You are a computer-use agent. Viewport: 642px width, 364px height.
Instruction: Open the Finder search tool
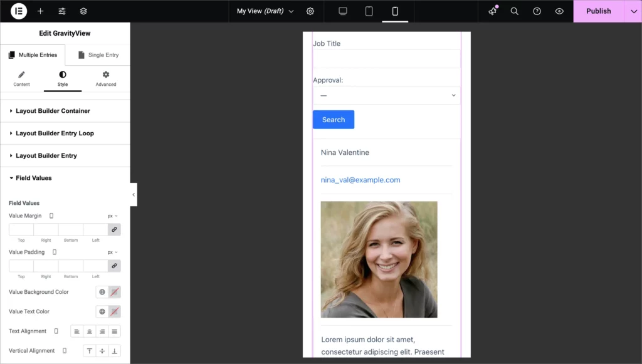pyautogui.click(x=514, y=11)
